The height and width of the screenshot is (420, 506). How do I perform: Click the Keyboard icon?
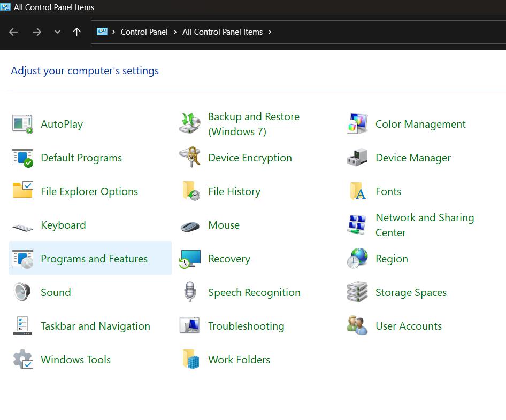coord(22,228)
